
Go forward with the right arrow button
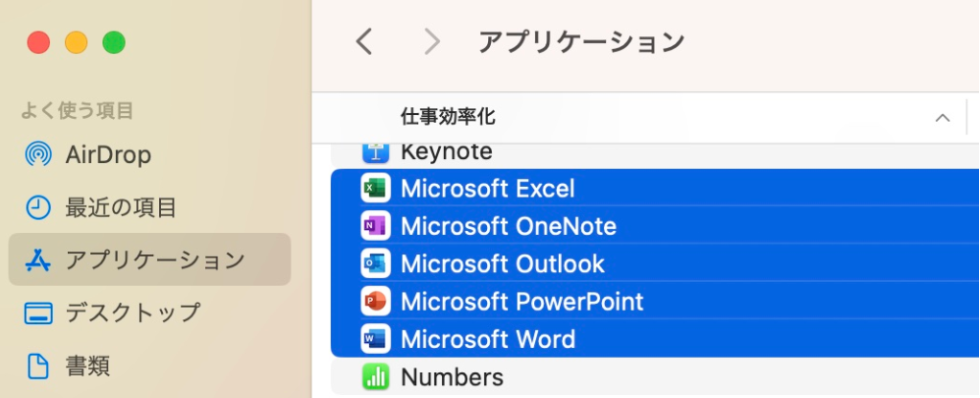431,41
